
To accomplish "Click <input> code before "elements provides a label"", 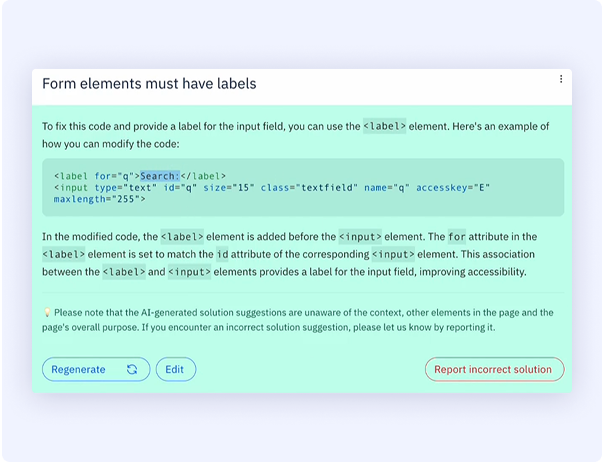I will click(x=188, y=272).
